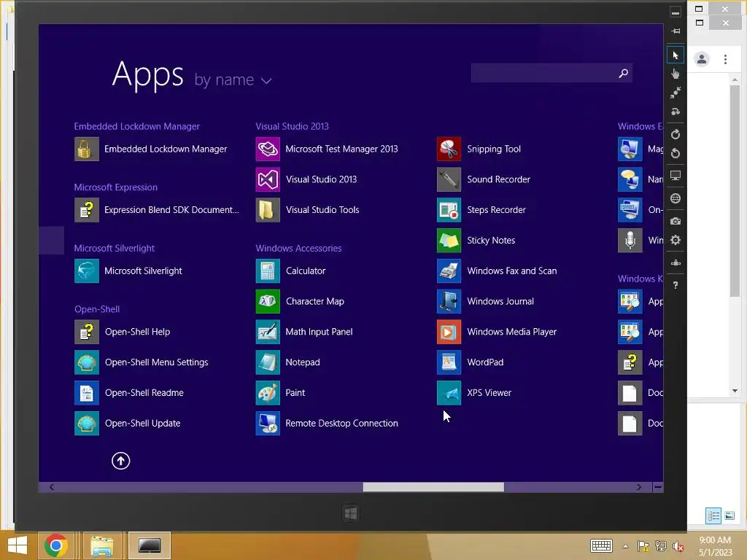
Task: Open the network simulation tool
Action: tap(676, 262)
